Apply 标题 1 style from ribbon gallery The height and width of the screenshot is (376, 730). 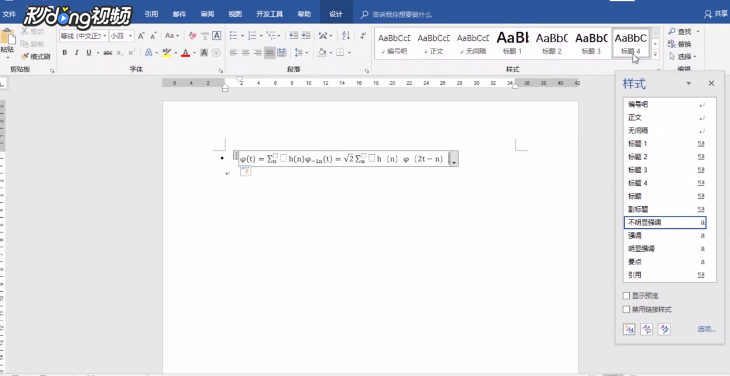(512, 43)
